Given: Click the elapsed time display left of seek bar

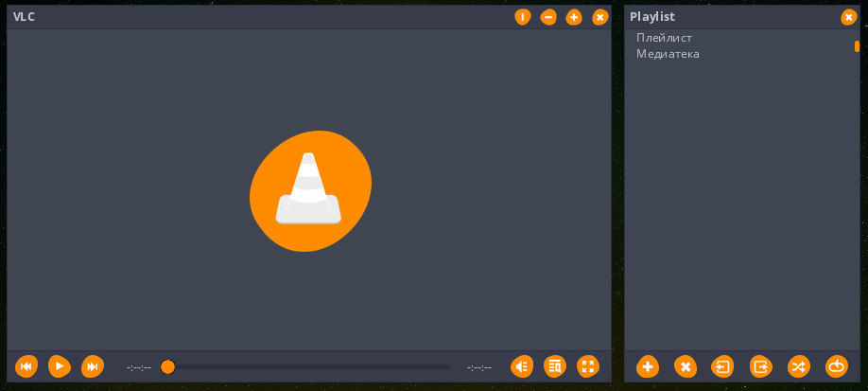Looking at the screenshot, I should tap(139, 367).
